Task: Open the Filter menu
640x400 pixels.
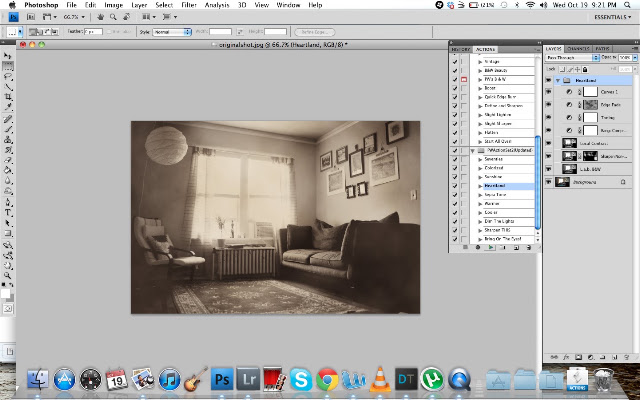Action: pos(189,5)
